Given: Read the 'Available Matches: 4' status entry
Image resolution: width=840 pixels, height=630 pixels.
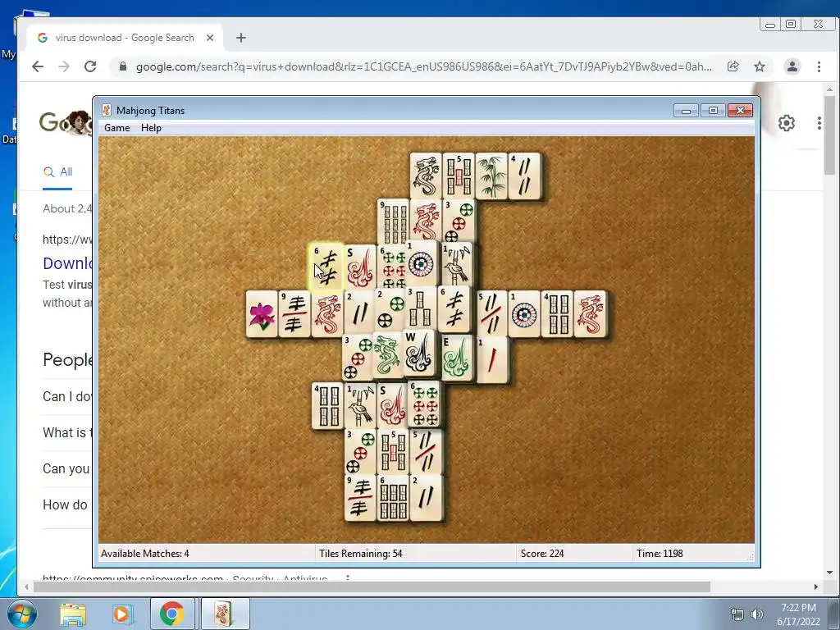Looking at the screenshot, I should 144,554.
